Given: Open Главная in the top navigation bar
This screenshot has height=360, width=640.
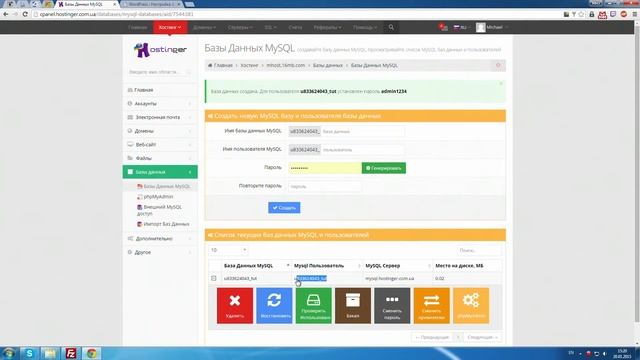Looking at the screenshot, I should 138,27.
